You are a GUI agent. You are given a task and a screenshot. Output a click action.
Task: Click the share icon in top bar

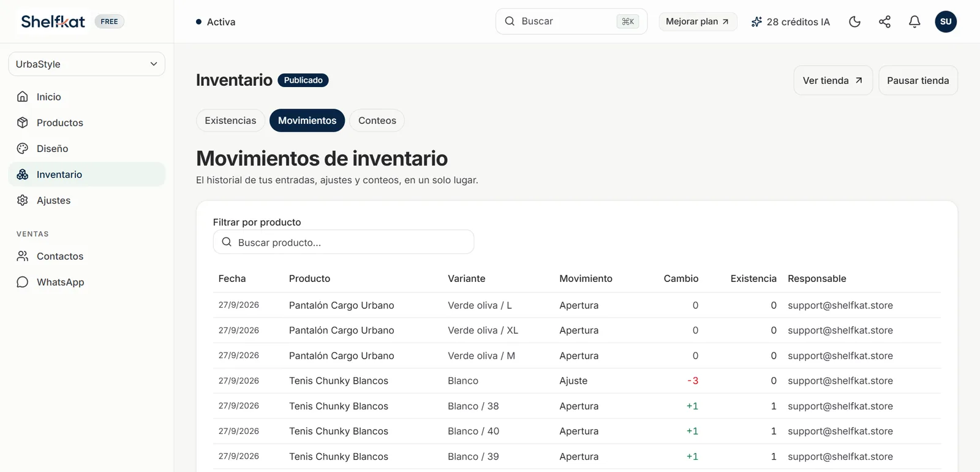pyautogui.click(x=884, y=21)
